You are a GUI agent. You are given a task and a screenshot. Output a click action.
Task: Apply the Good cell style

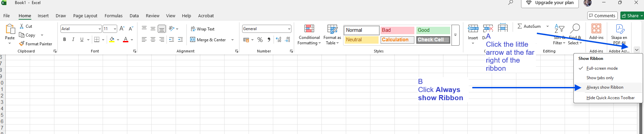[x=433, y=30]
